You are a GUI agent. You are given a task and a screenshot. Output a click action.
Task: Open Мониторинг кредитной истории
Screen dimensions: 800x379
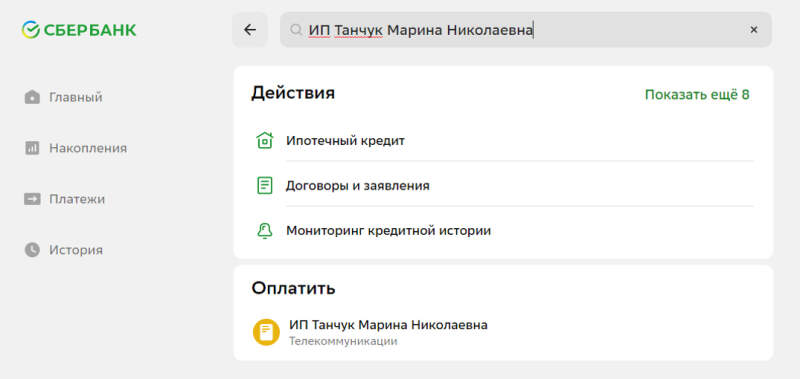point(388,231)
